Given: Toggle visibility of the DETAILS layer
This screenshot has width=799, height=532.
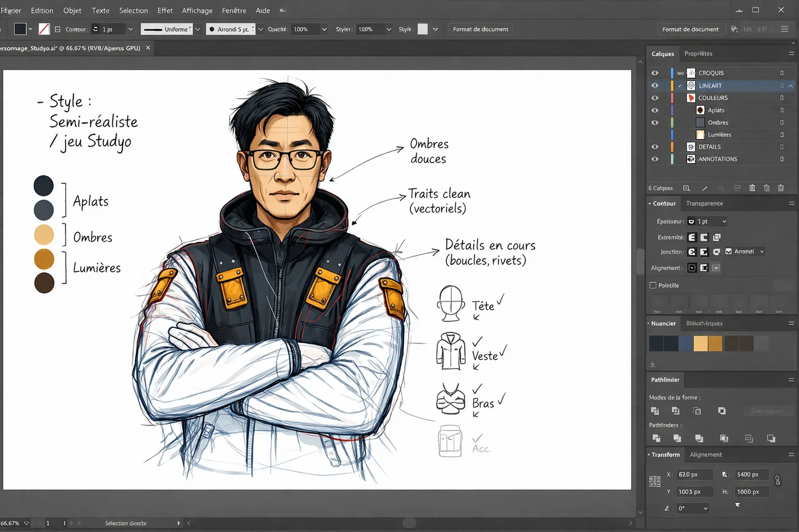Looking at the screenshot, I should coord(655,147).
